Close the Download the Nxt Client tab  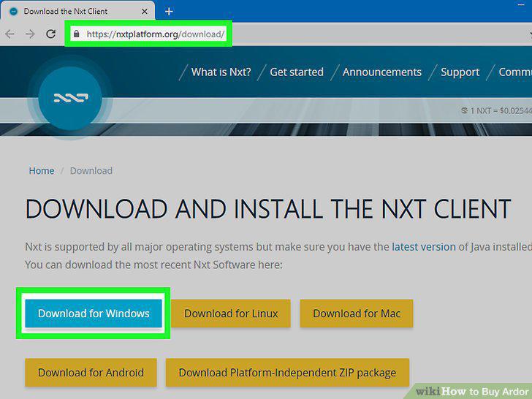(x=145, y=12)
